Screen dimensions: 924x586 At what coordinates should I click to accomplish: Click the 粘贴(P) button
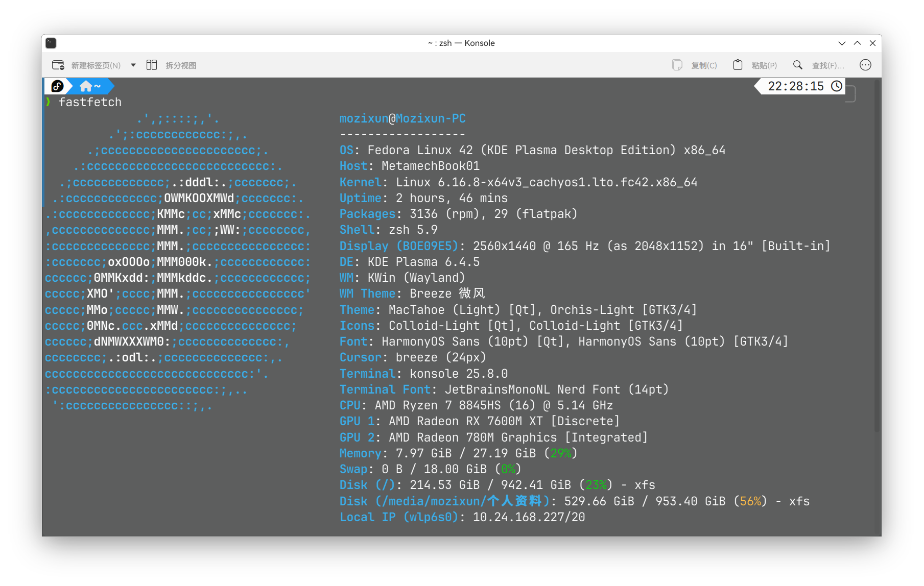click(x=764, y=65)
